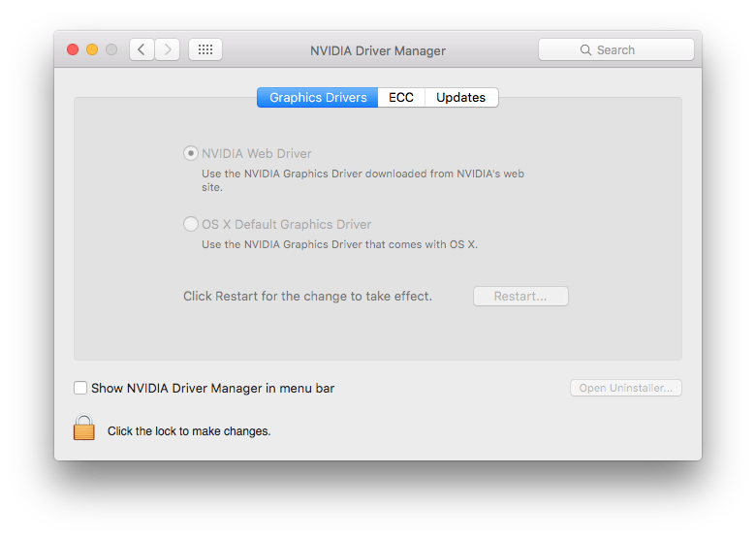Click the Open Uninstaller... button

point(626,388)
